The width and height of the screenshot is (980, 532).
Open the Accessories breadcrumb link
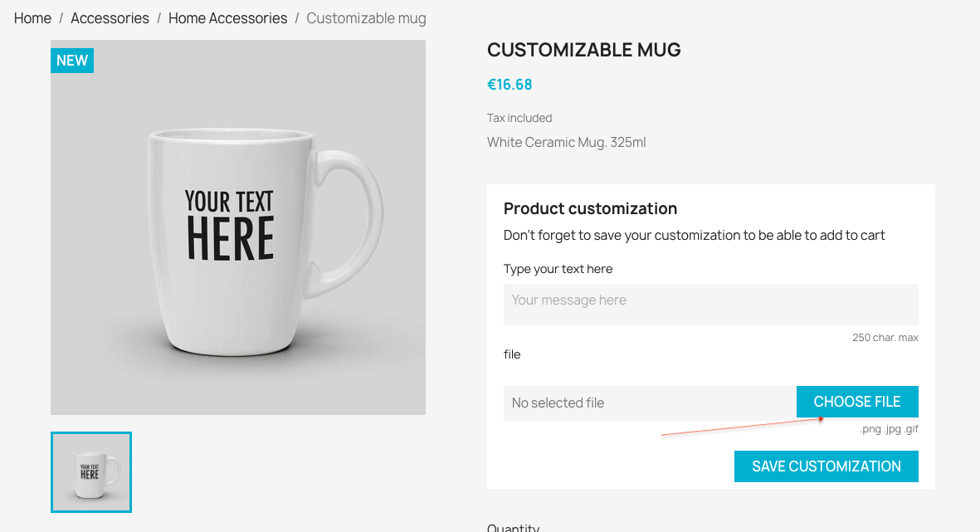pyautogui.click(x=110, y=17)
